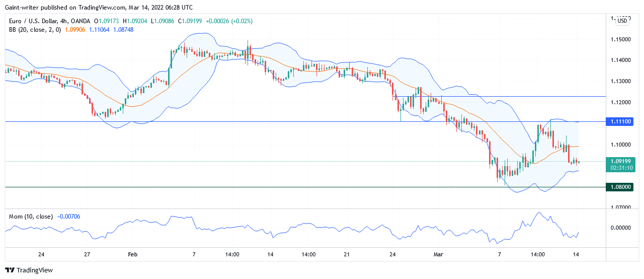
Task: Click the 1.12000 price axis label
Action: pyautogui.click(x=622, y=103)
